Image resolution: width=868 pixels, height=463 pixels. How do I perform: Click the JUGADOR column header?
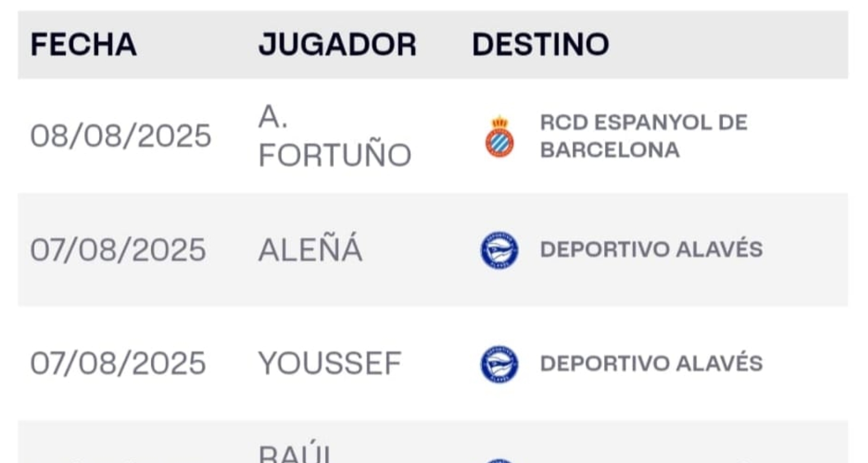pos(337,45)
